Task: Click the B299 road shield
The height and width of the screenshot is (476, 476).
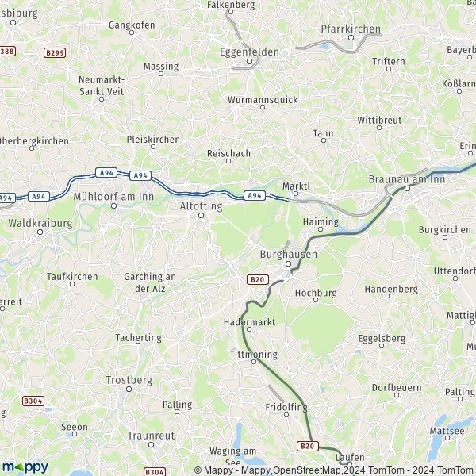Action: pos(55,53)
